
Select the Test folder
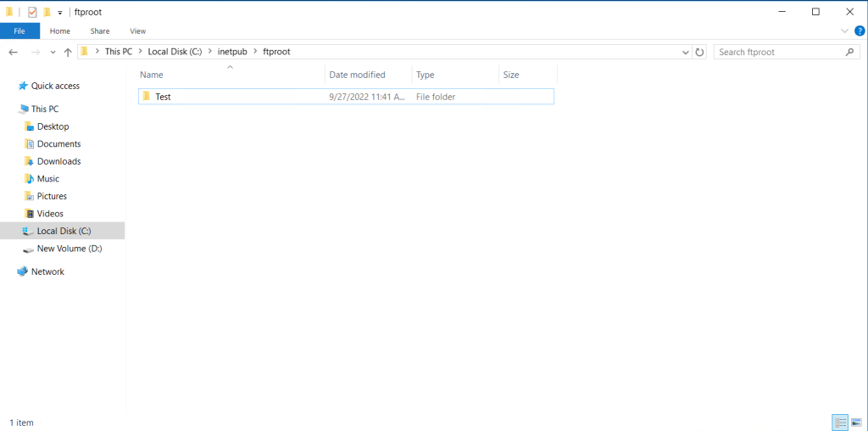163,97
